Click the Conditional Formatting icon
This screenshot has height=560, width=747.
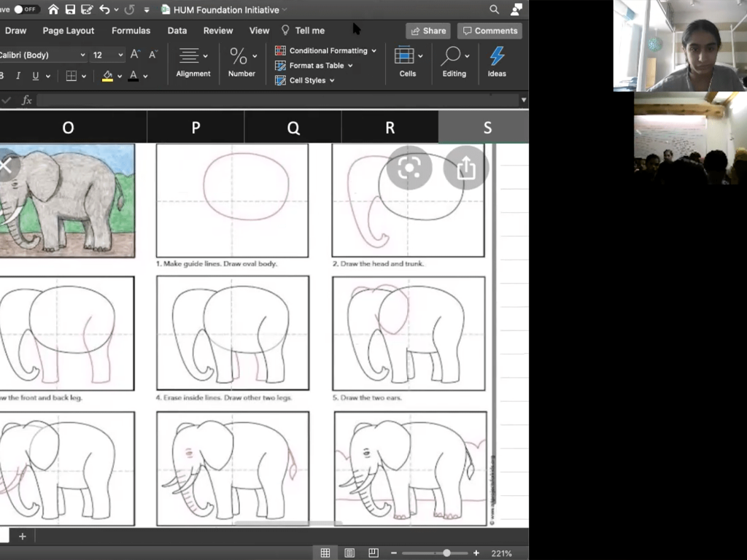[x=281, y=50]
